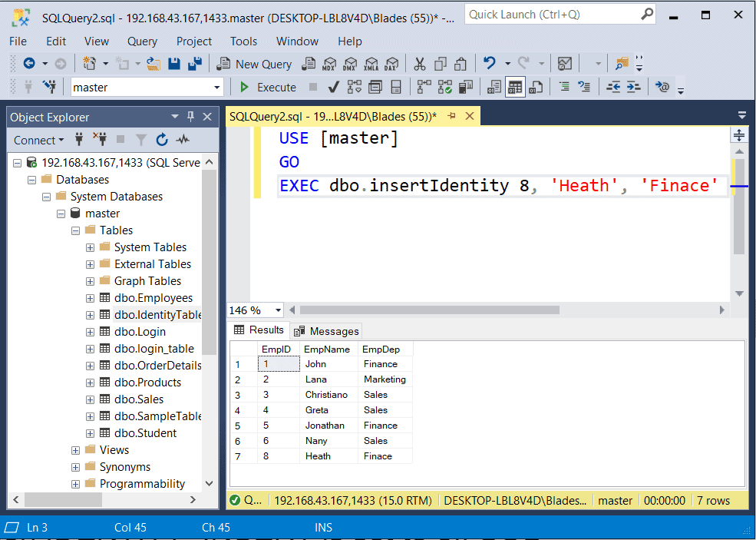Open the Query menu
This screenshot has width=756, height=540.
pos(142,41)
